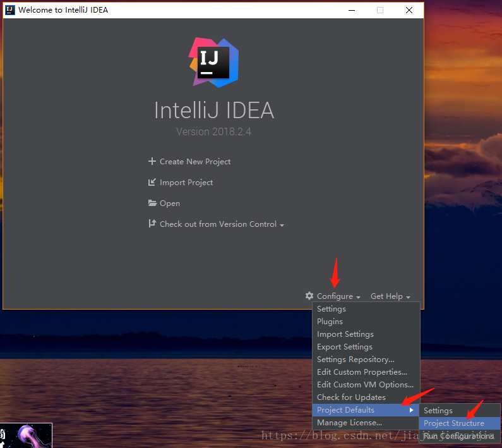The height and width of the screenshot is (448, 502).
Task: Click the IntelliJ IDEA logo in welcome window
Action: click(214, 63)
